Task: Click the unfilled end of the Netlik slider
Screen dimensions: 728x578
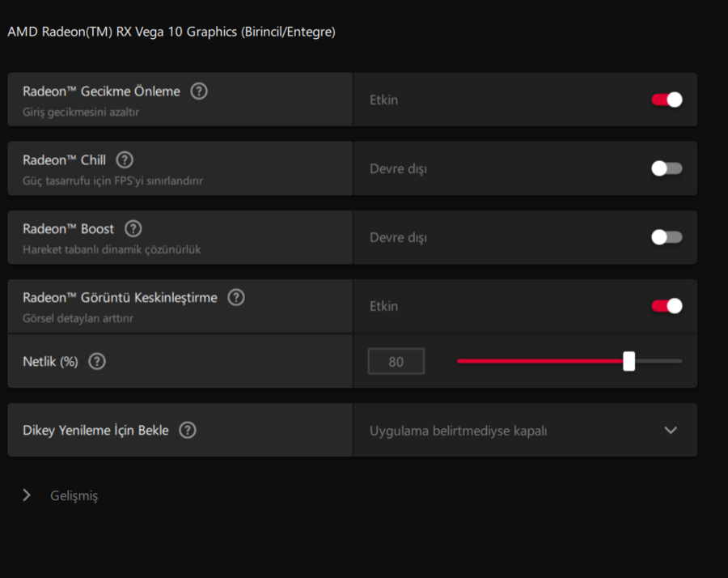Action: click(658, 361)
